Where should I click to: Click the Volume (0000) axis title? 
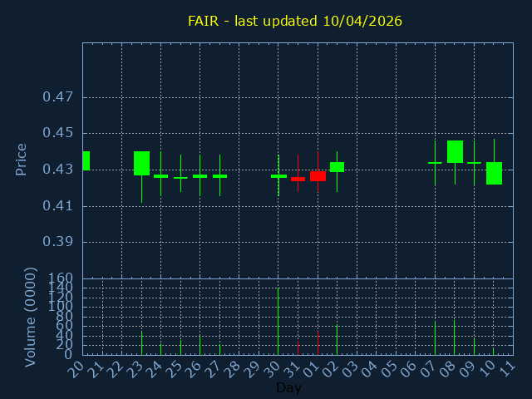[x=31, y=317]
